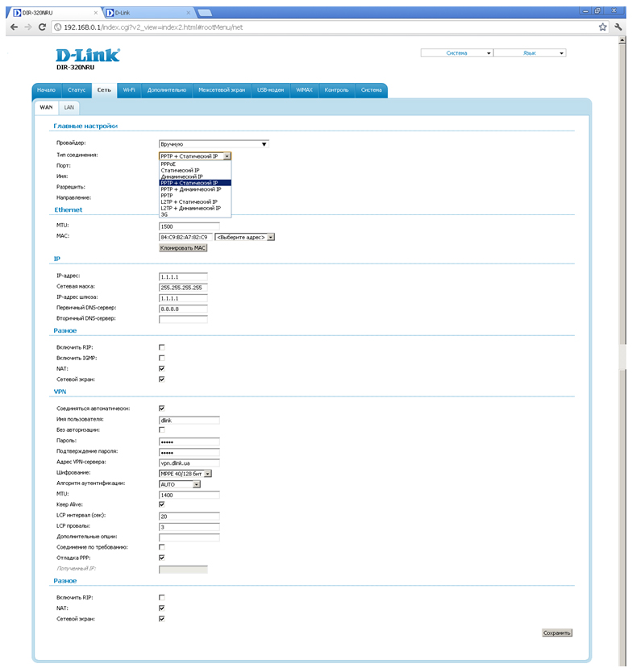Switch to the Wi-Fi tab
Viewport: 632px width, 672px height.
(x=129, y=90)
